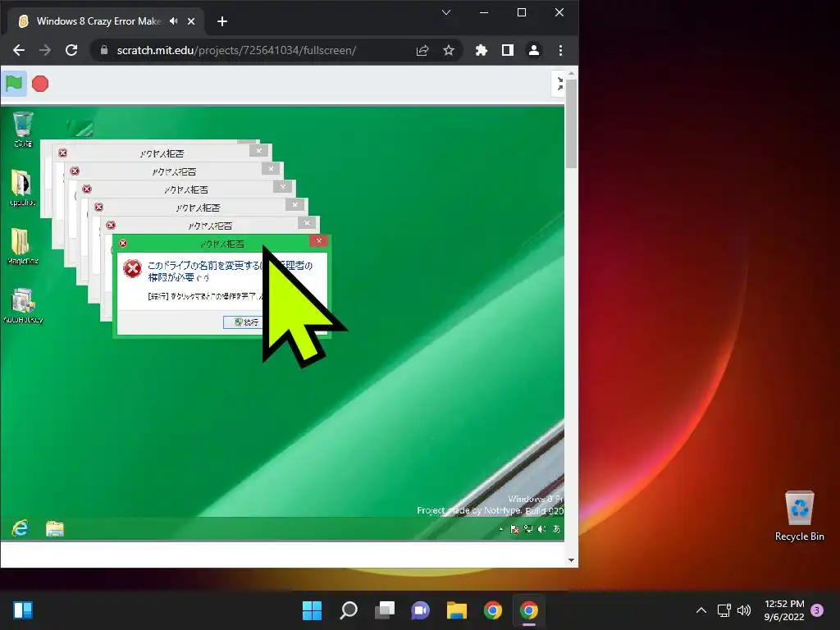Open Widgets panel on taskbar
The width and height of the screenshot is (840, 630).
coord(23,610)
